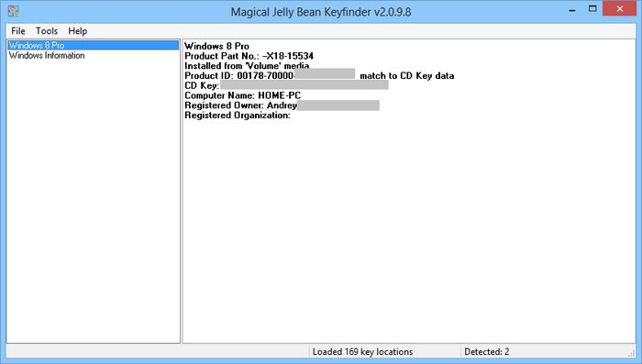The height and width of the screenshot is (364, 642).
Task: Click the CD Key line
Action: [286, 85]
